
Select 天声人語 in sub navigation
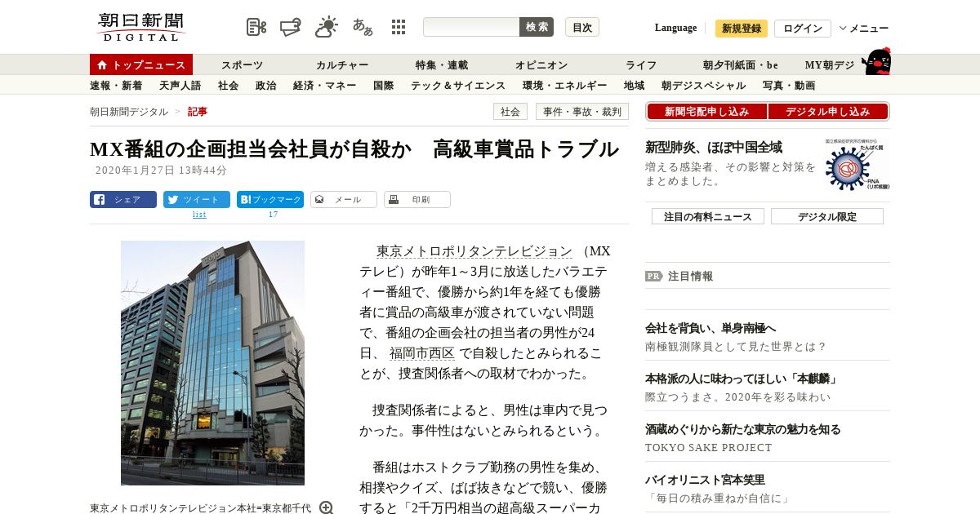(x=180, y=85)
